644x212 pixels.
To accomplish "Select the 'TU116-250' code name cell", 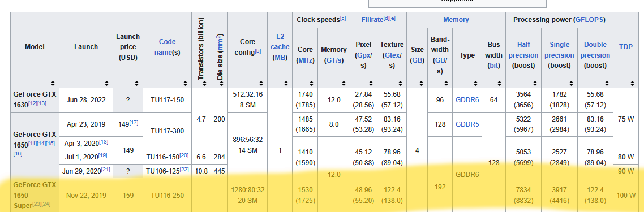I will pos(167,196).
